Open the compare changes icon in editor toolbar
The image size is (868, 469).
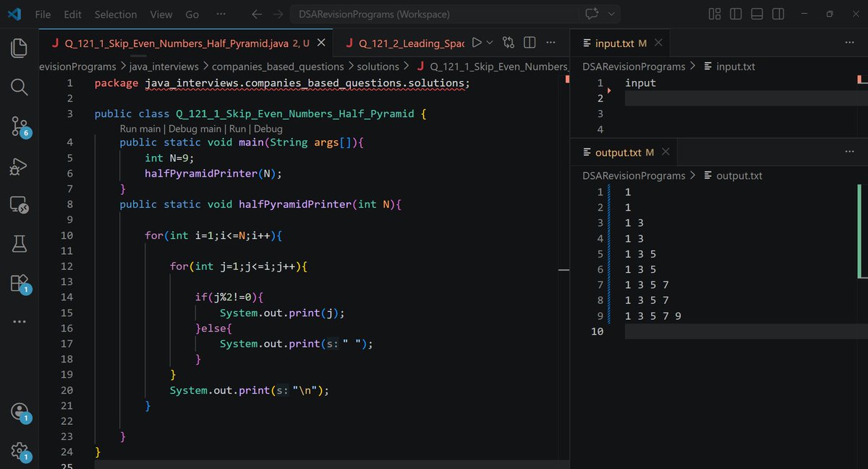[x=509, y=43]
